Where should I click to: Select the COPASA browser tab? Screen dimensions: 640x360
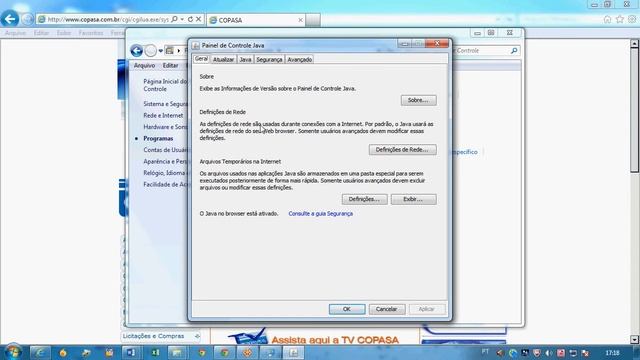256,20
